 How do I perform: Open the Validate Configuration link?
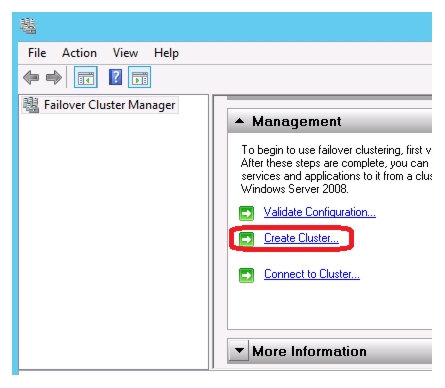[x=320, y=212]
